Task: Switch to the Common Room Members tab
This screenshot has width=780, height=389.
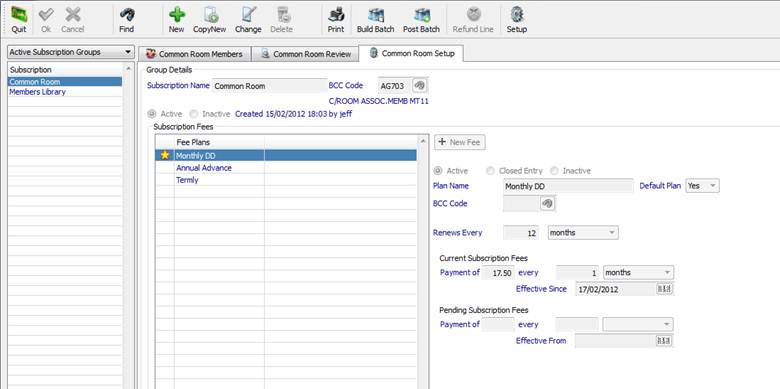Action: coord(195,54)
